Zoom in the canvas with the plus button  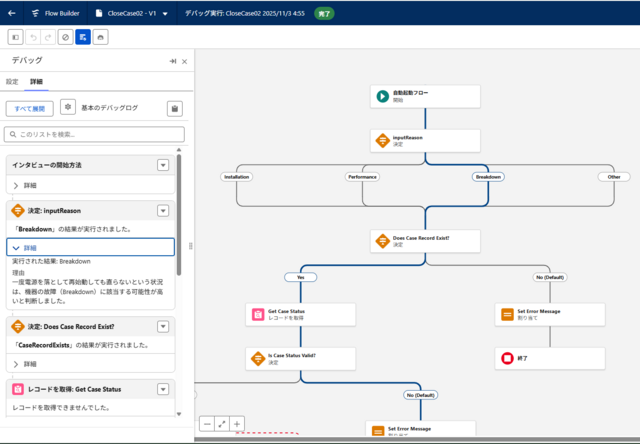coord(237,424)
